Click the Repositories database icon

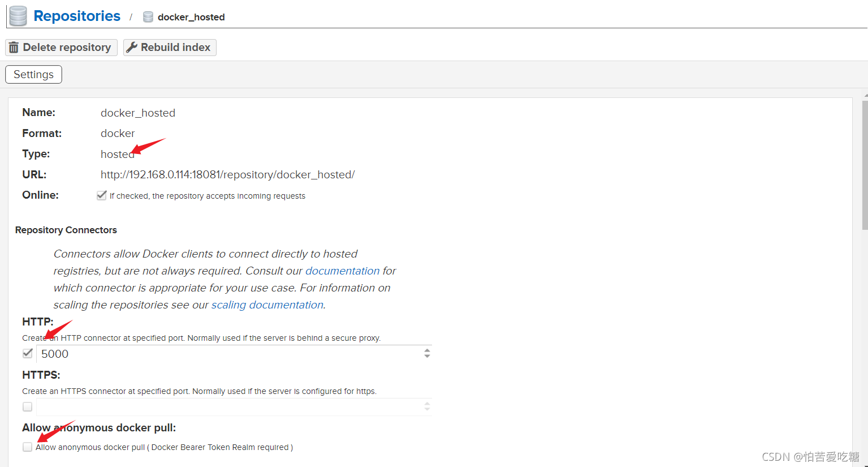point(18,16)
